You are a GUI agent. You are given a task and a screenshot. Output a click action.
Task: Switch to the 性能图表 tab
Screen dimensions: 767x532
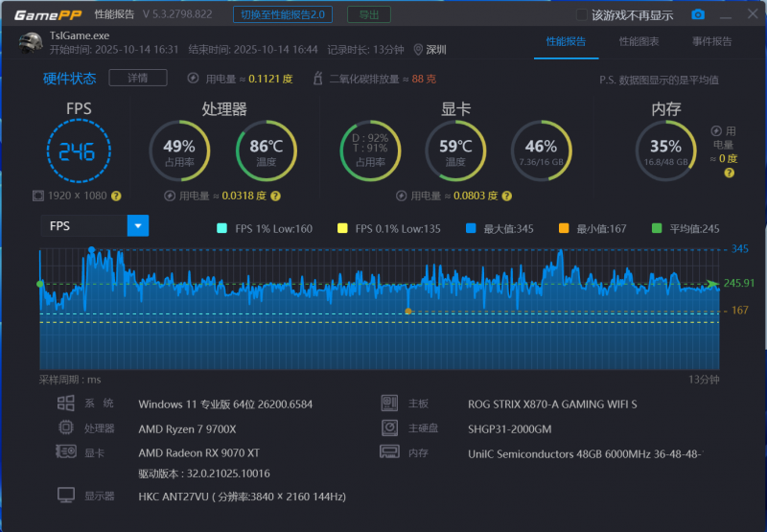click(639, 42)
